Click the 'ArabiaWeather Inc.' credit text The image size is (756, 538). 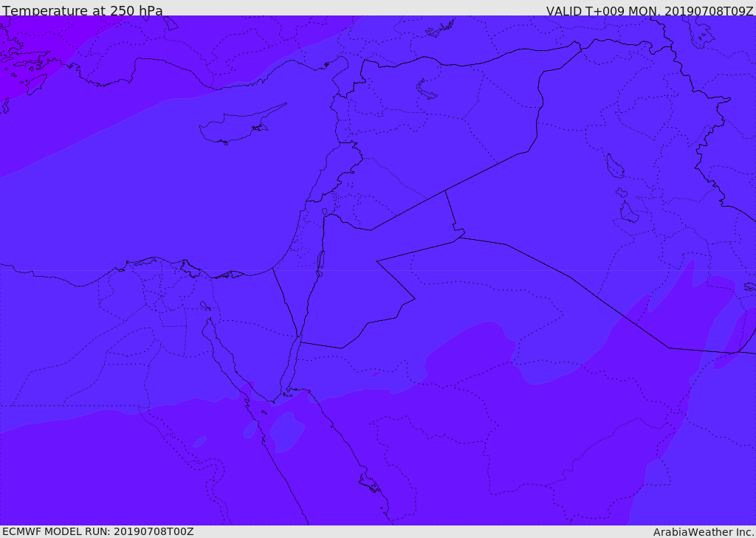[704, 532]
